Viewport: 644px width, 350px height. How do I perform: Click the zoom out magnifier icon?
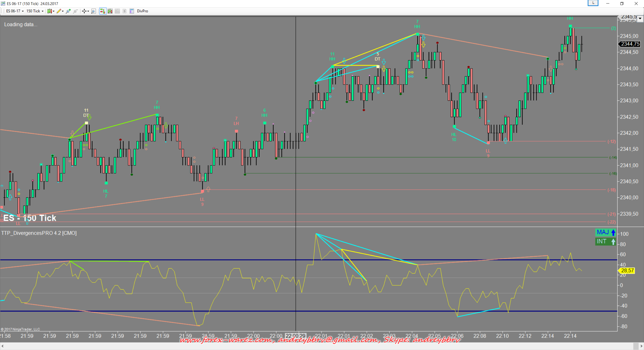[x=75, y=11]
